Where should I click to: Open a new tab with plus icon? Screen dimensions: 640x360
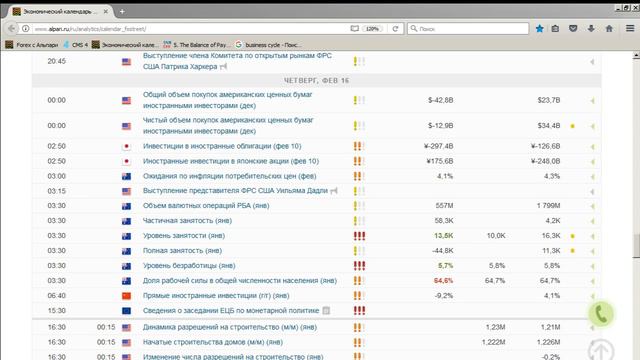(x=122, y=11)
